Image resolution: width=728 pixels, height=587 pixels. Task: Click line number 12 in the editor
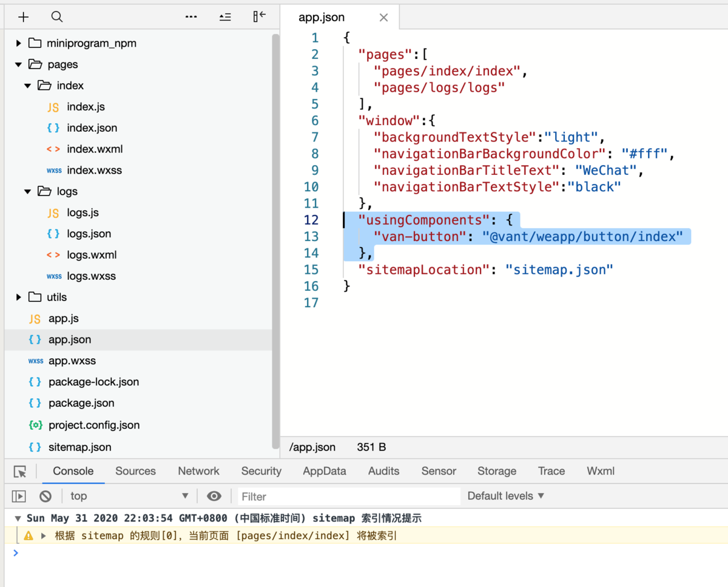pos(311,220)
